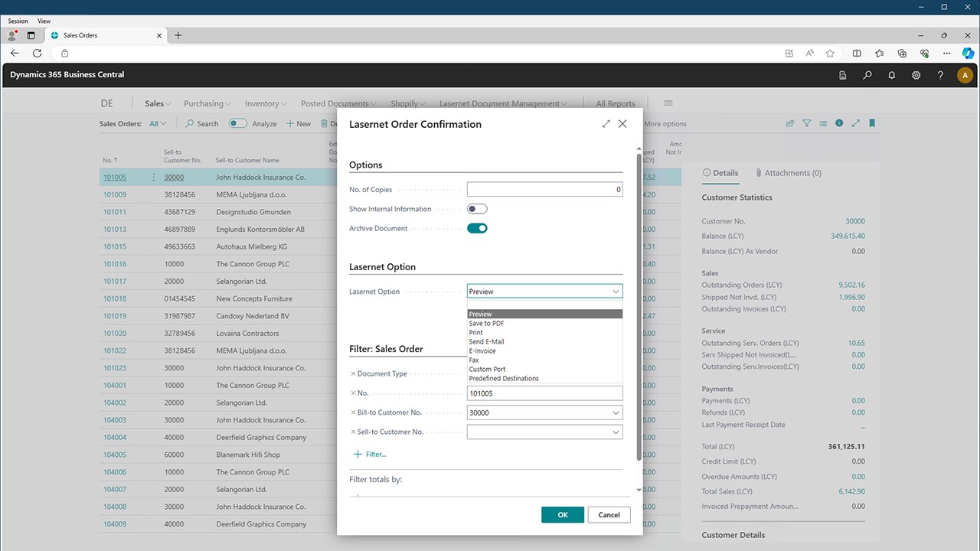Screen dimensions: 980x551
Task: Open the settings gear in Business Central
Action: click(x=916, y=75)
